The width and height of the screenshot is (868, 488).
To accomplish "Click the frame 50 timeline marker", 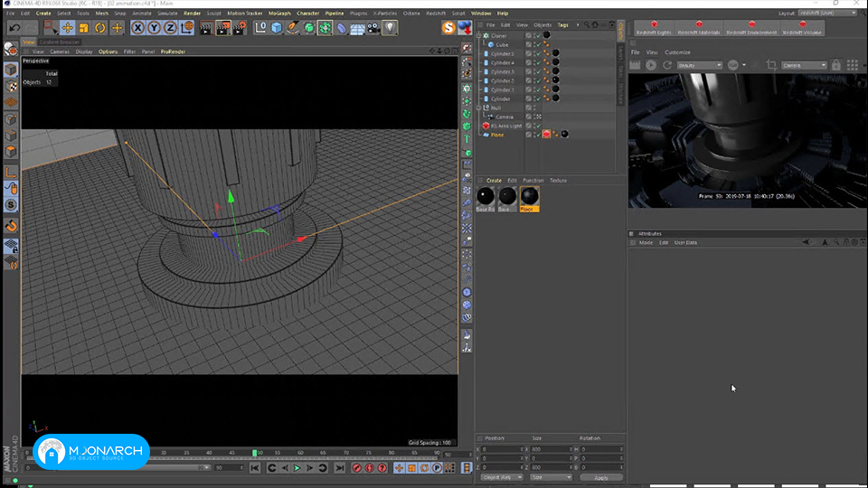I will pos(255,453).
